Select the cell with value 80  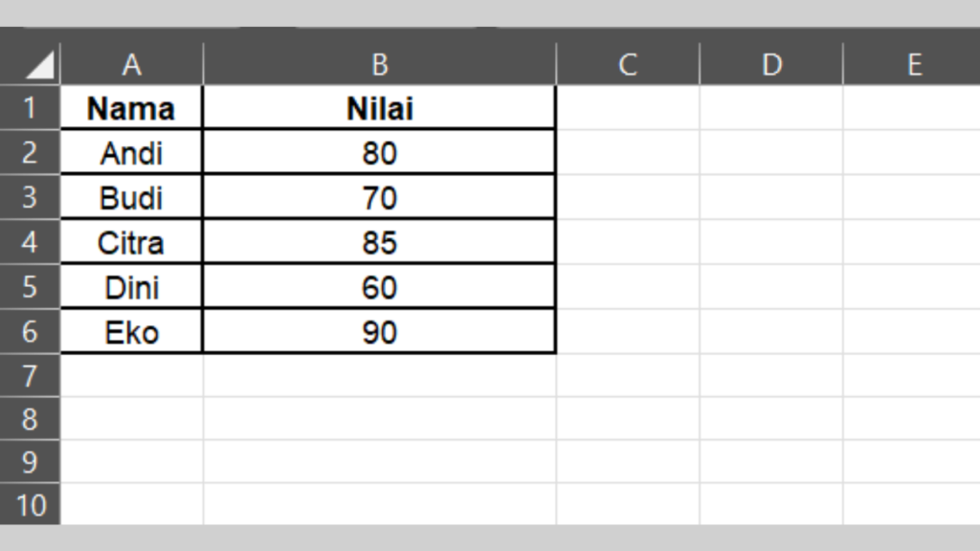point(380,153)
